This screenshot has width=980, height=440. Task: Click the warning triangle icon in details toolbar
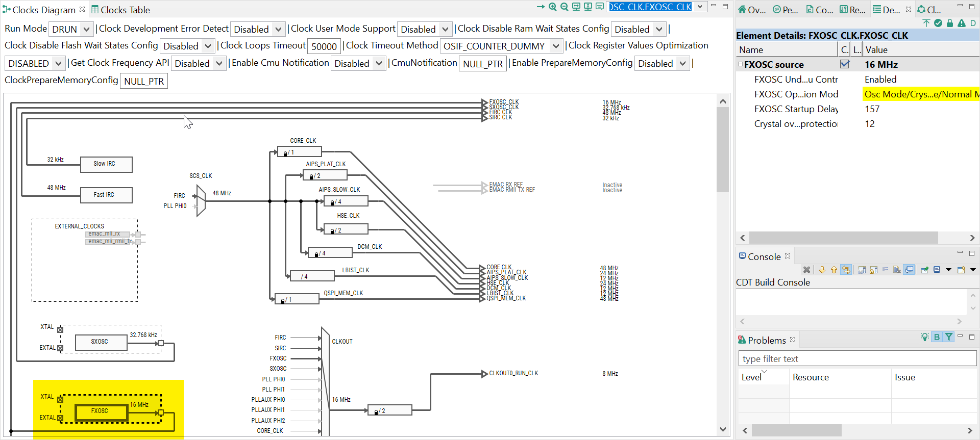[x=962, y=23]
